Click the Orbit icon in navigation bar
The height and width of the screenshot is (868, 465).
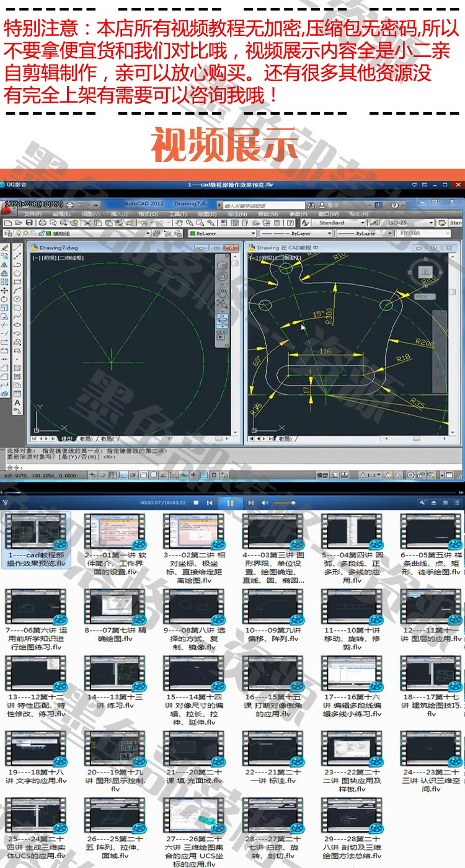pyautogui.click(x=222, y=320)
